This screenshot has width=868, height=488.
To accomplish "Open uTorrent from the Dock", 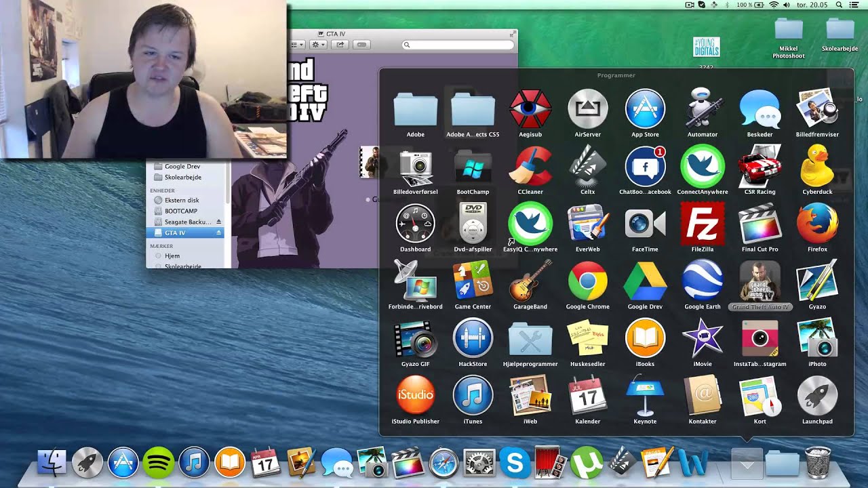I will pos(586,464).
